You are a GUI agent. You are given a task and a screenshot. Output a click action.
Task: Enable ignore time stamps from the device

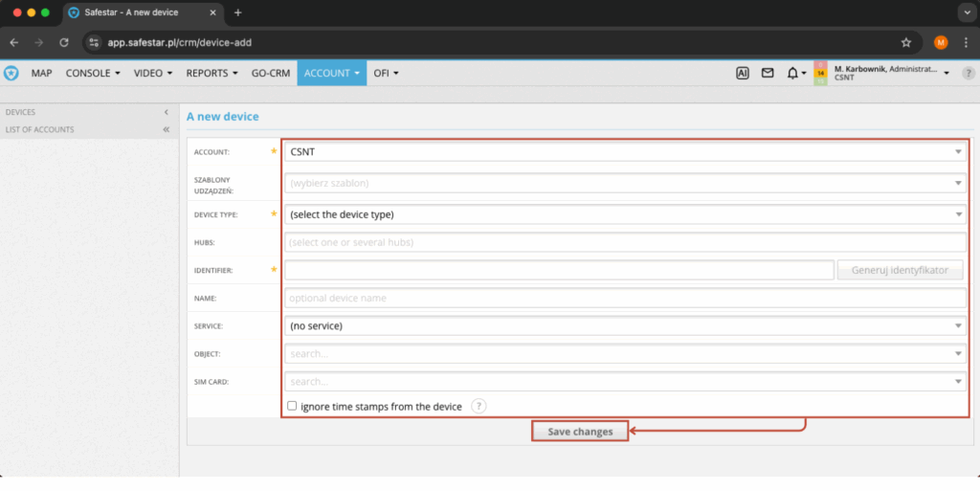pos(293,406)
